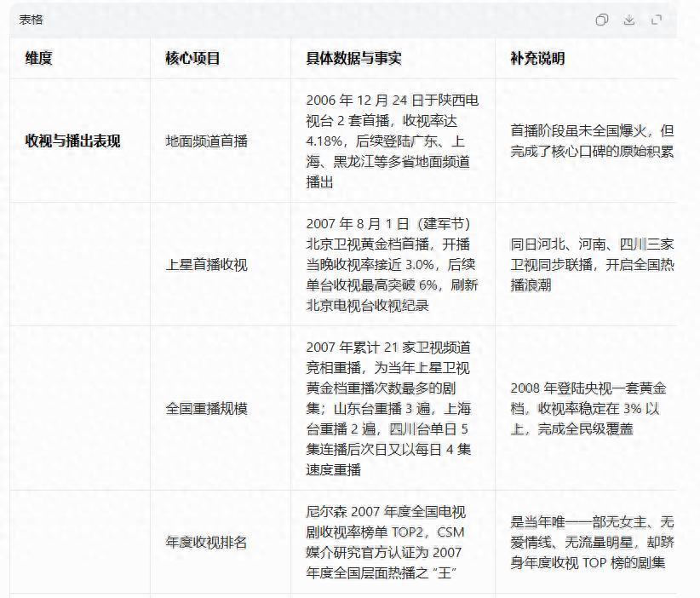Click the 上星首播收视 cell
The width and height of the screenshot is (700, 598).
206,265
